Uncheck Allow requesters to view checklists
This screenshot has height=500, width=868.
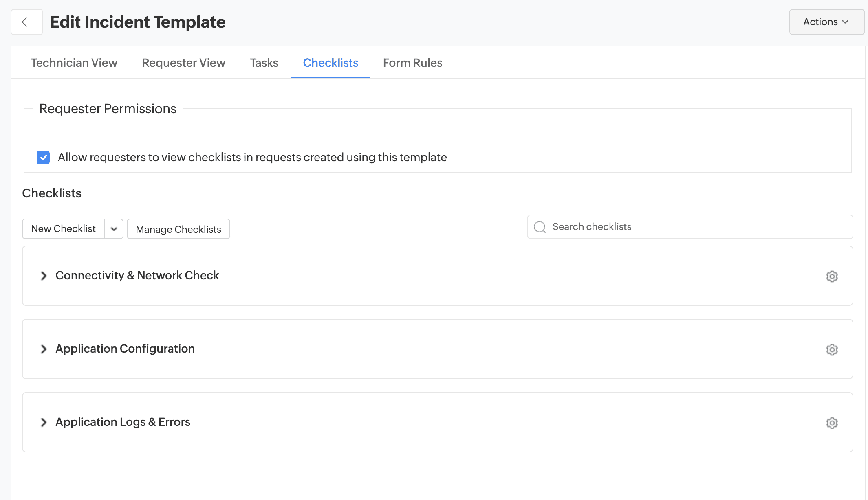coord(43,158)
